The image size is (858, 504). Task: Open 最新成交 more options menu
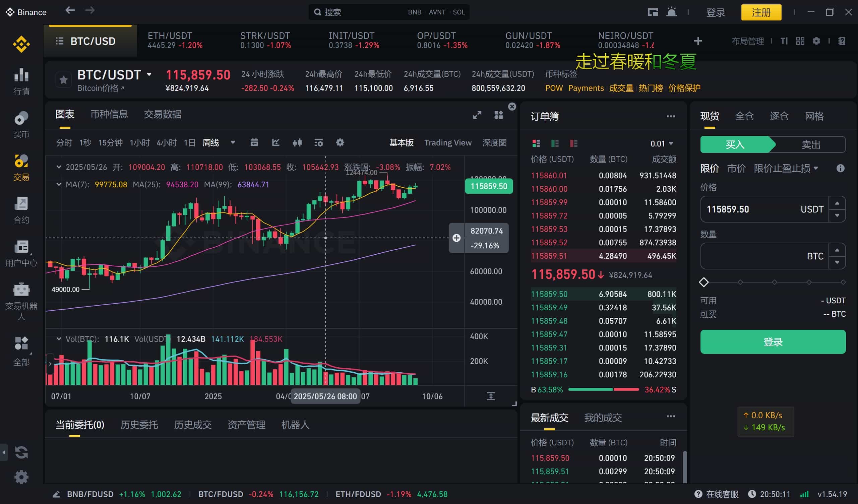tap(670, 416)
